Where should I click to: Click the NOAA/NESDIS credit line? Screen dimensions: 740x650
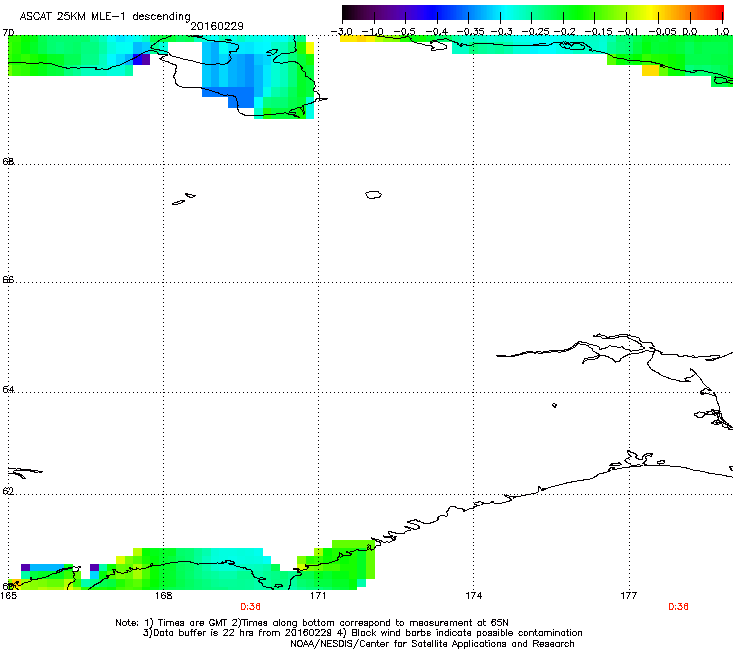click(x=432, y=644)
